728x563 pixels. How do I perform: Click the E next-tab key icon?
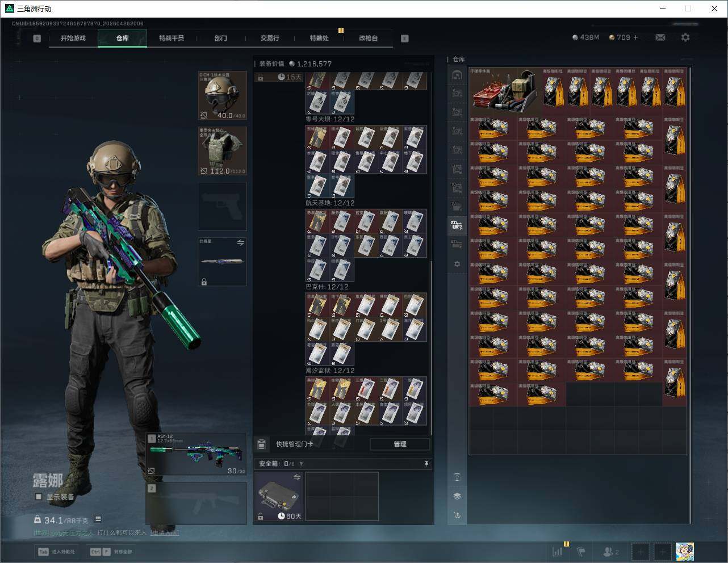coord(405,39)
